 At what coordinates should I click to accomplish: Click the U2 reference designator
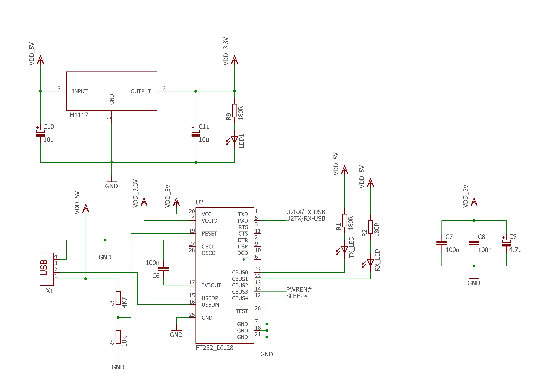[199, 202]
